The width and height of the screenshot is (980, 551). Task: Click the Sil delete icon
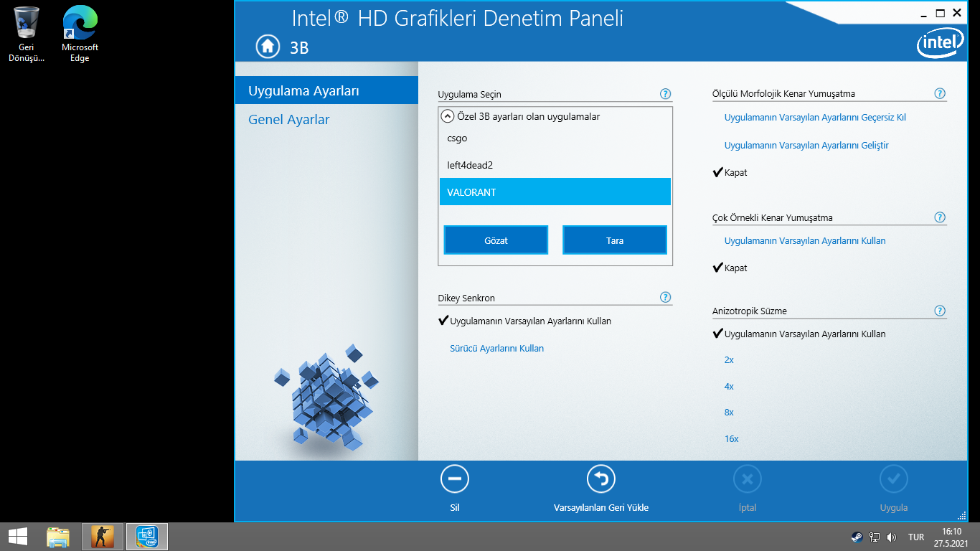click(455, 479)
